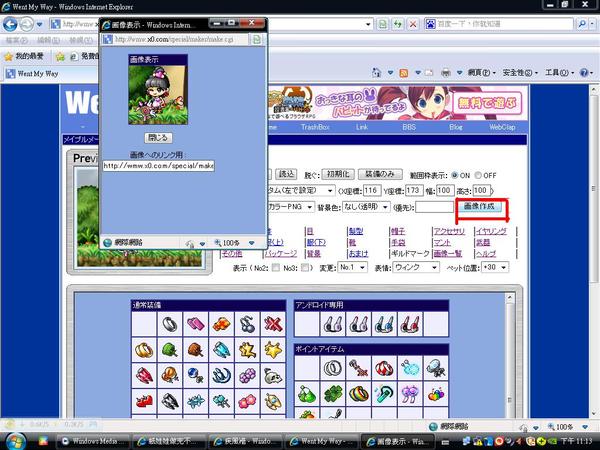Open Windows Media taskbar item
Viewport: 600px width, 450px height.
click(94, 441)
